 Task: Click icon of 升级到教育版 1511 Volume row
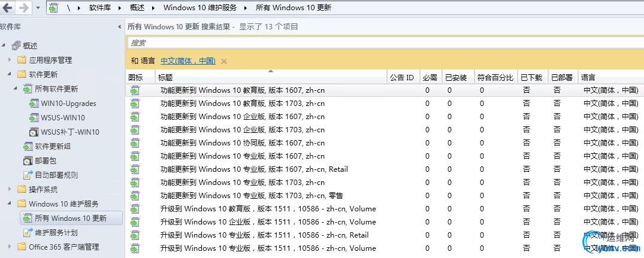pyautogui.click(x=135, y=209)
